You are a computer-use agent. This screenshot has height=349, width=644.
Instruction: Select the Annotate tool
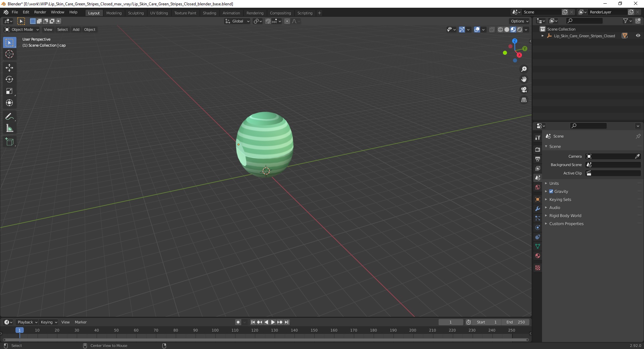pos(9,117)
